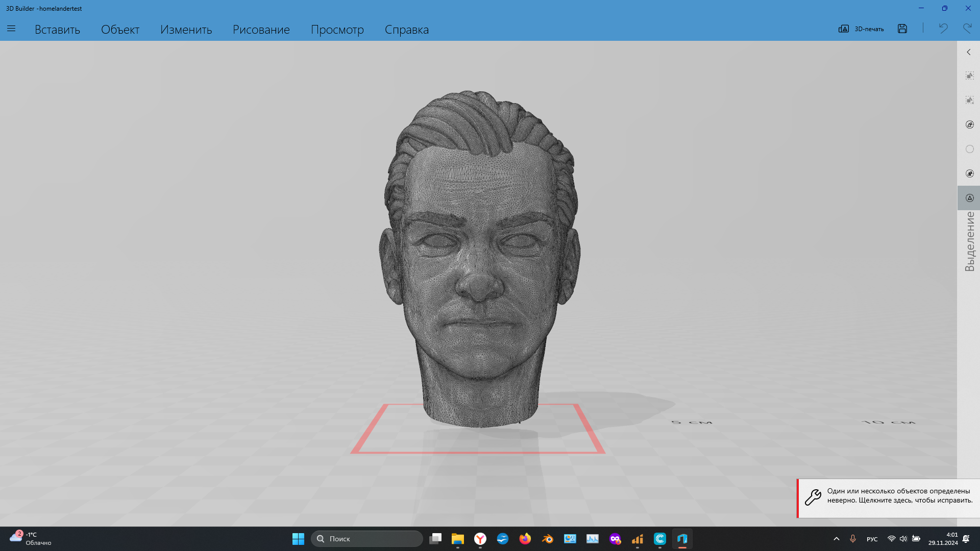Open the Просмотр menu
Viewport: 980px width, 551px height.
pos(337,30)
